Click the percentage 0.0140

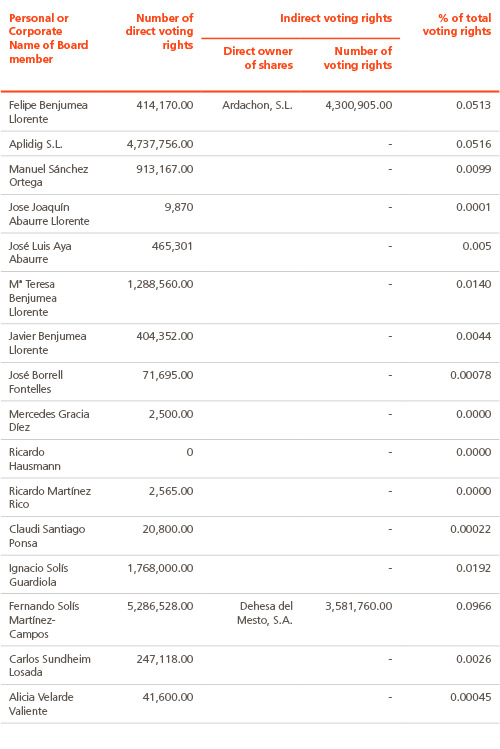[473, 284]
